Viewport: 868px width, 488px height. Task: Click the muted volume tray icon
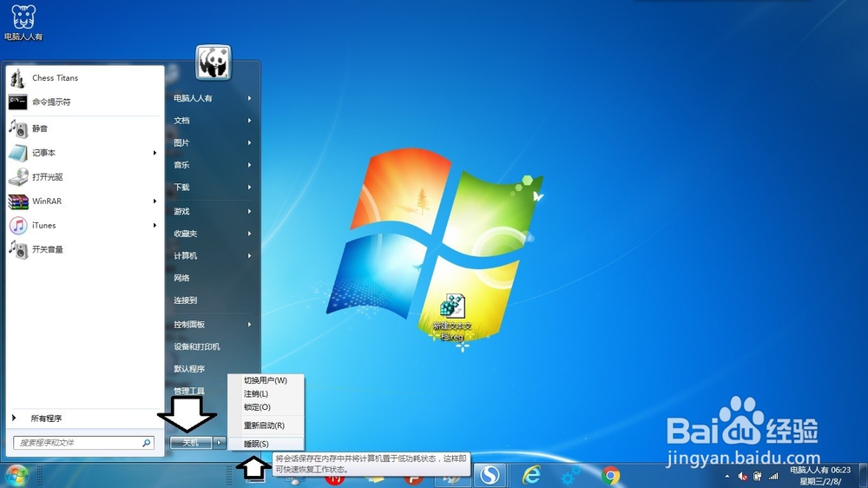pyautogui.click(x=742, y=477)
